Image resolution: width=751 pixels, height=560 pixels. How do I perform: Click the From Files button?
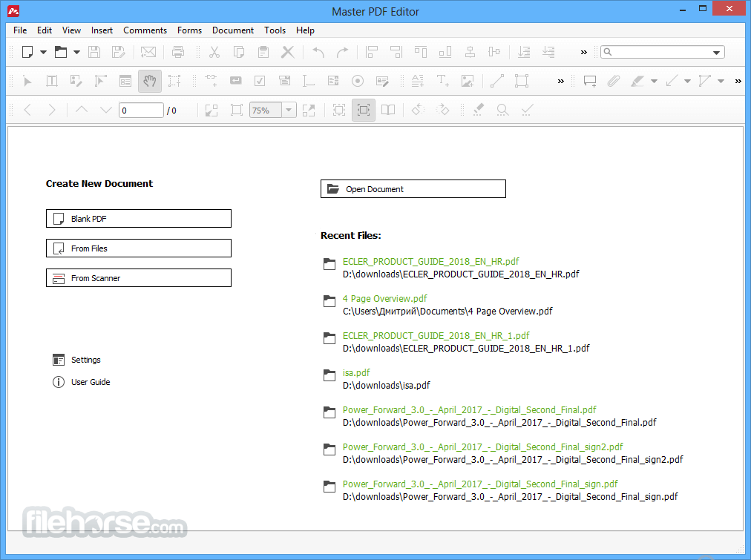pos(139,248)
